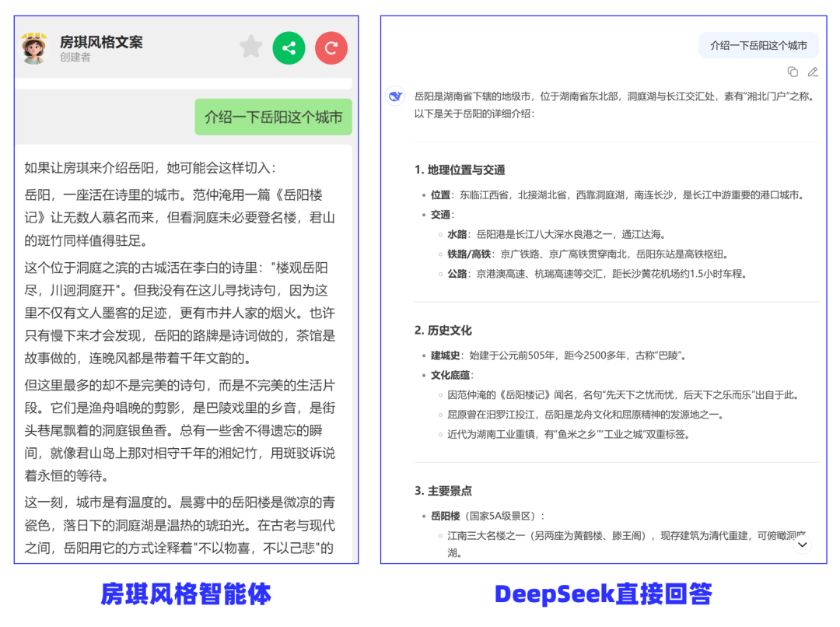
Task: Click the paragraph starting 这个位于洞庭之滨的古城
Action: (180, 313)
